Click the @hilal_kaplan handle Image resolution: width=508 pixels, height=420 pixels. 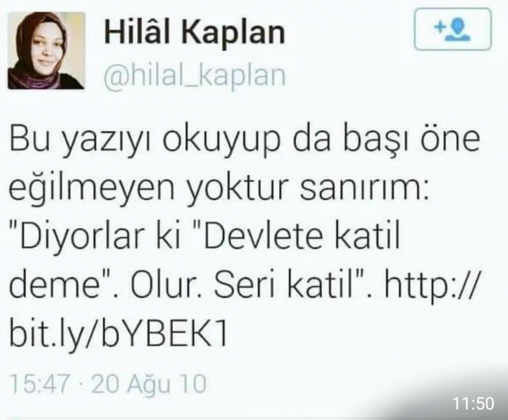[x=195, y=76]
